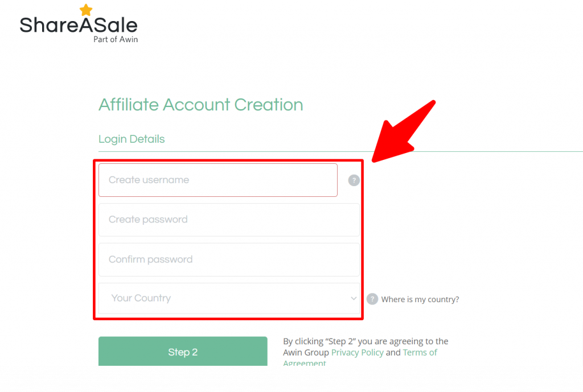Viewport: 583px width, 392px height.
Task: Expand the Your Country chevron arrow
Action: pos(354,298)
